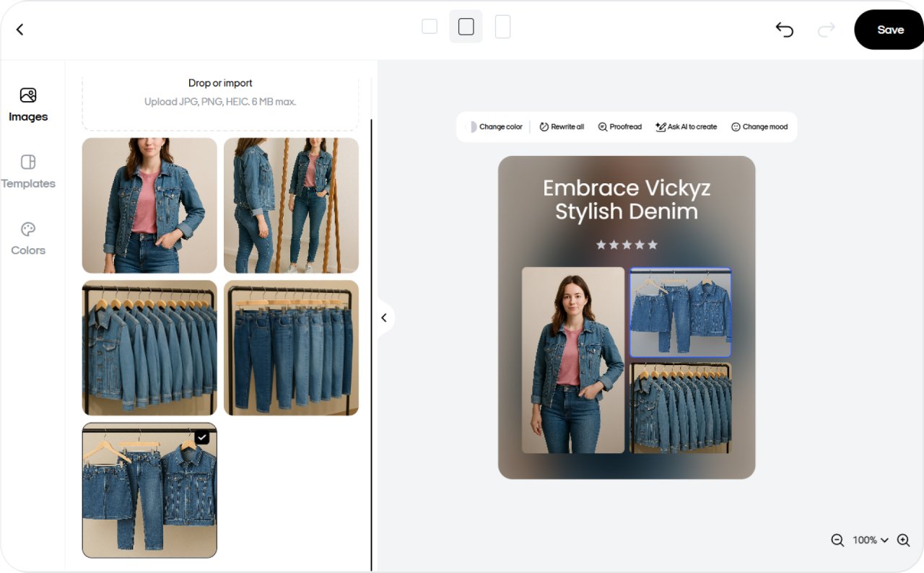Select the Change color menu item
Image resolution: width=924 pixels, height=573 pixels.
point(500,126)
